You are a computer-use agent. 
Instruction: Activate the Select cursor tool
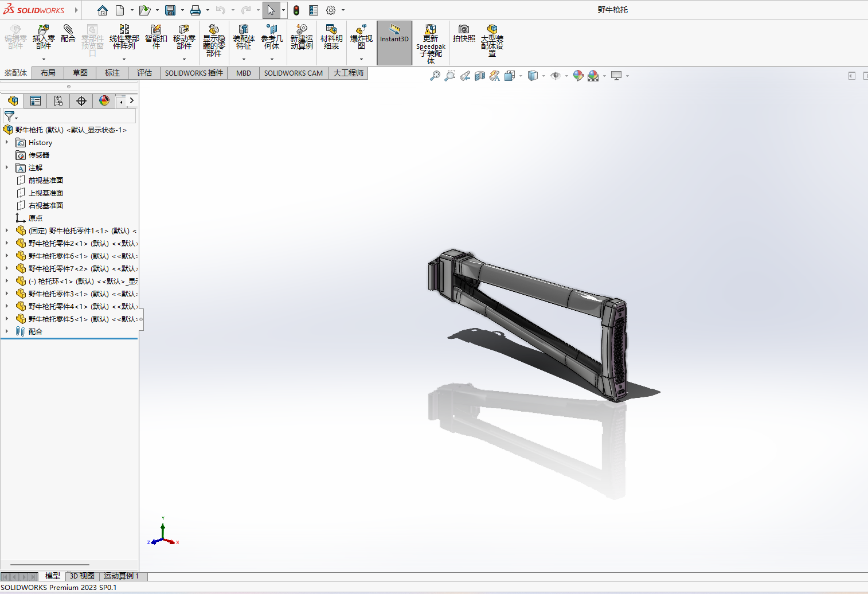click(x=271, y=10)
